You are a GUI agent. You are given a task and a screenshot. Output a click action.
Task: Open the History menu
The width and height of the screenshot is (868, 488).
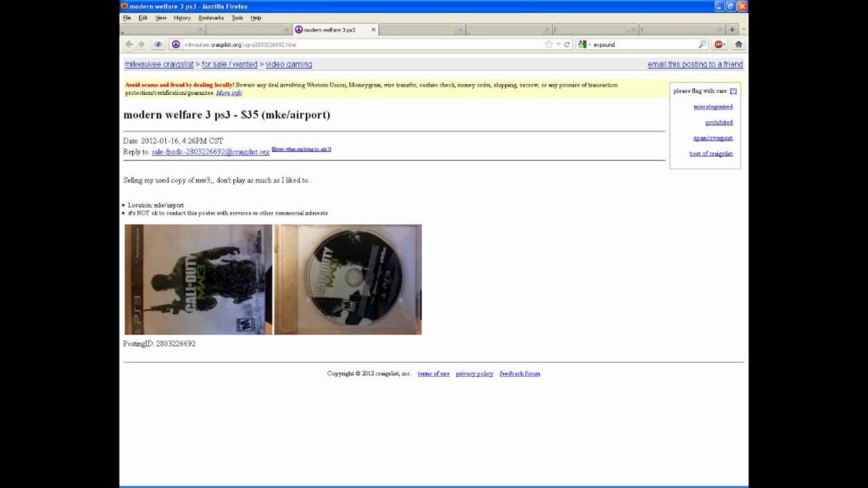181,18
